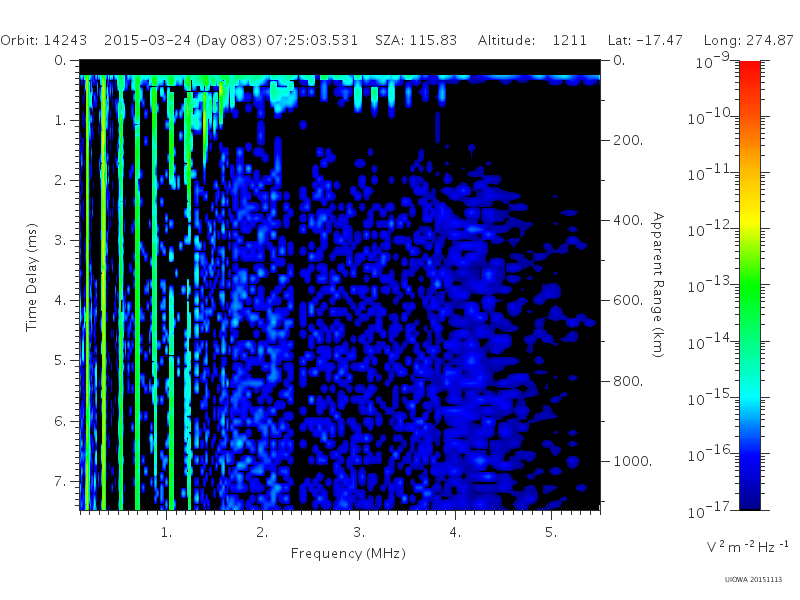Image resolution: width=800 pixels, height=600 pixels.
Task: Click the 10^-14 colorbar tick label
Action: point(711,342)
